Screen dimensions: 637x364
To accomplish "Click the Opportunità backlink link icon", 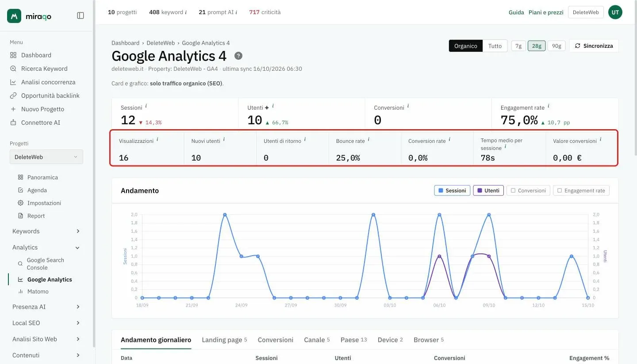I will click(x=13, y=96).
